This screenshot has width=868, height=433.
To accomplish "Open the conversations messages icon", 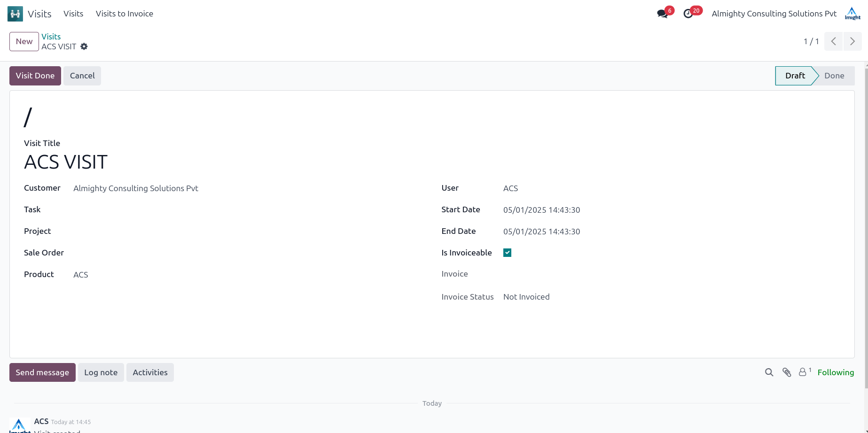I will [x=662, y=14].
